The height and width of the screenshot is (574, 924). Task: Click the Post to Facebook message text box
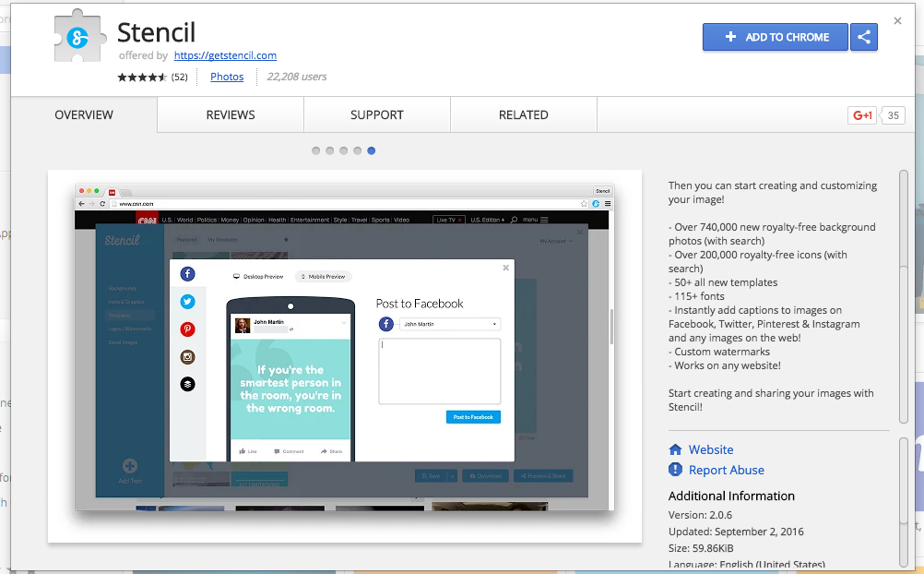(x=440, y=371)
